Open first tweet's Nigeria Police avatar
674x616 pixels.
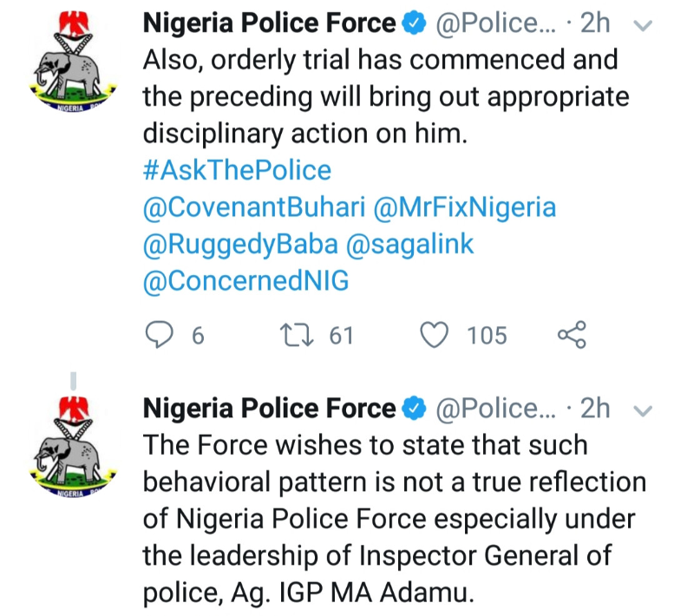(73, 71)
